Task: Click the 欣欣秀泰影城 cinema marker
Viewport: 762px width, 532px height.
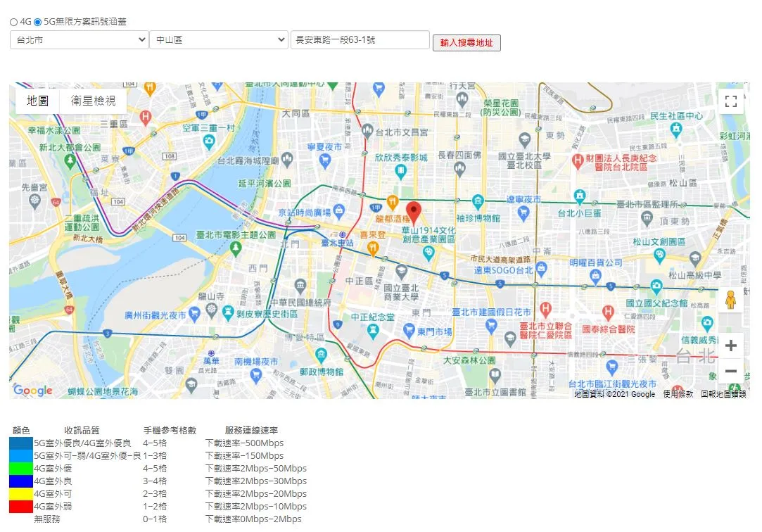Action: click(x=400, y=170)
